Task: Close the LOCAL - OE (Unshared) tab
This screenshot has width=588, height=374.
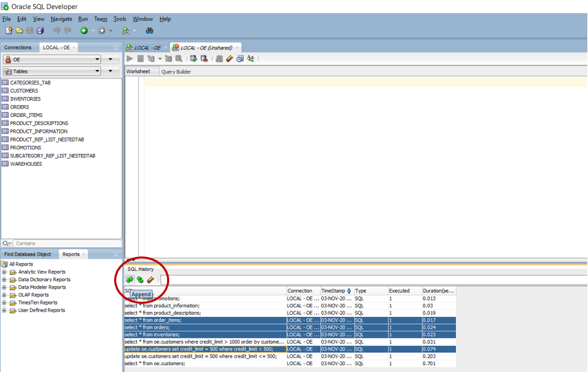Action: [237, 47]
